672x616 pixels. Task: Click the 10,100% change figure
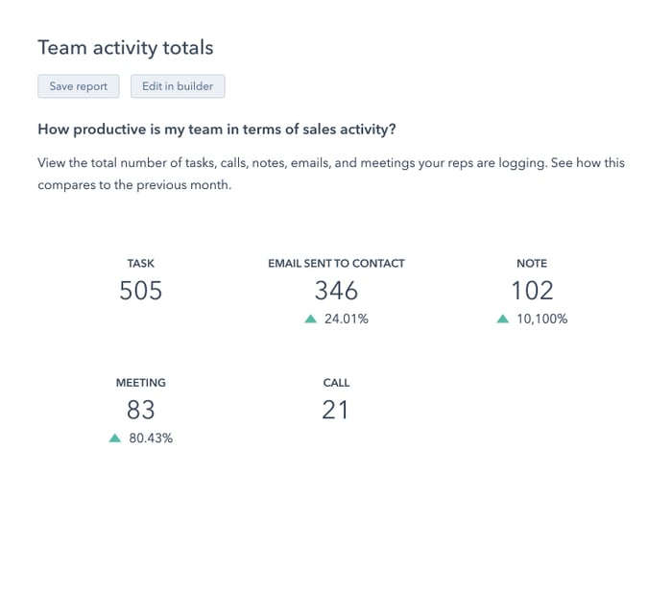pyautogui.click(x=542, y=320)
